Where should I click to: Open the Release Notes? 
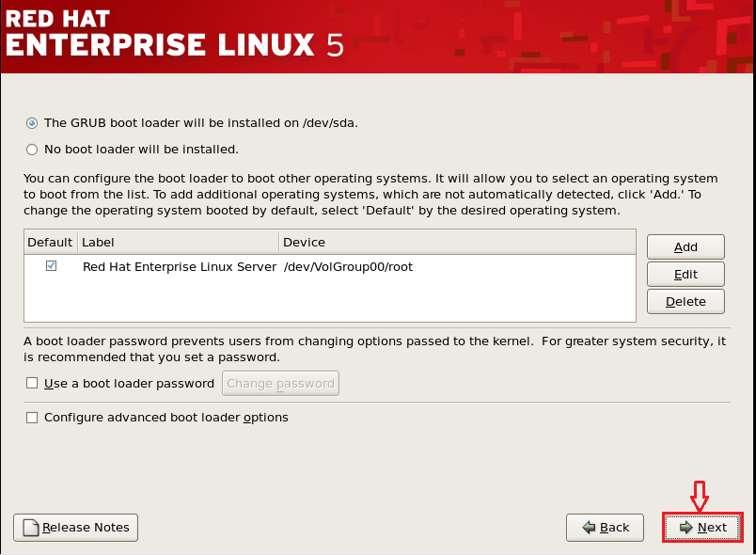click(75, 527)
